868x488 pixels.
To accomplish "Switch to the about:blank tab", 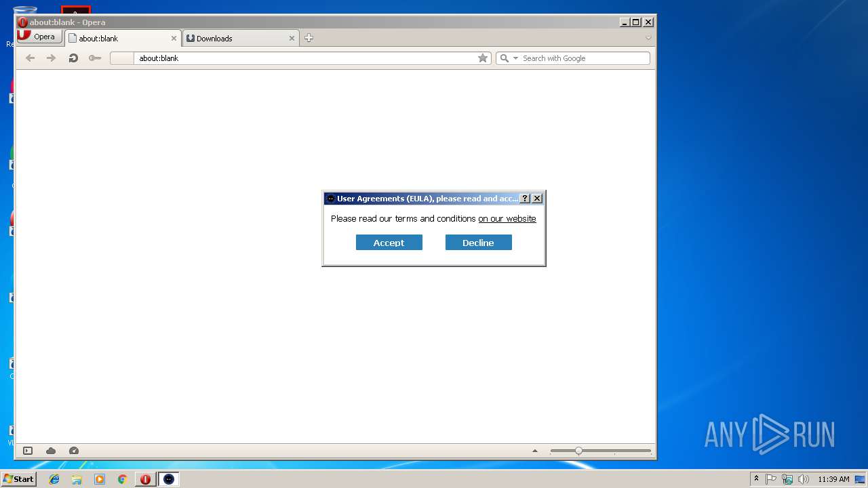I will (x=123, y=39).
